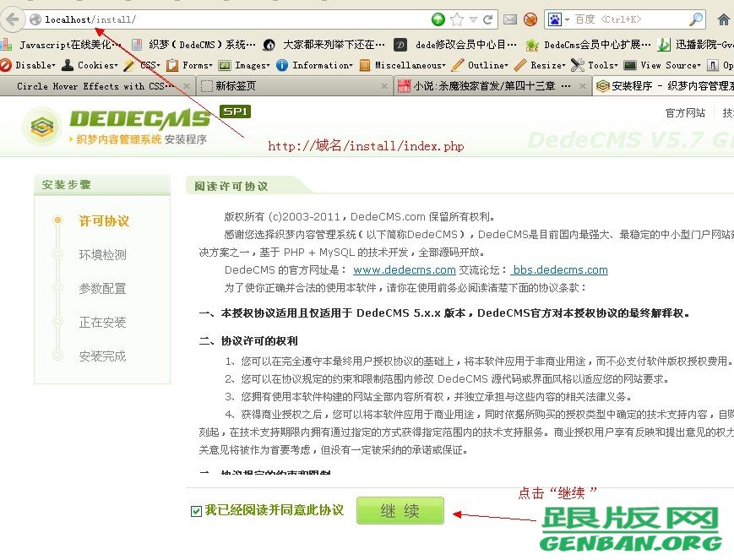Expand the Miscellaneous developer toolbar menu
The width and height of the screenshot is (734, 560).
pos(403,65)
